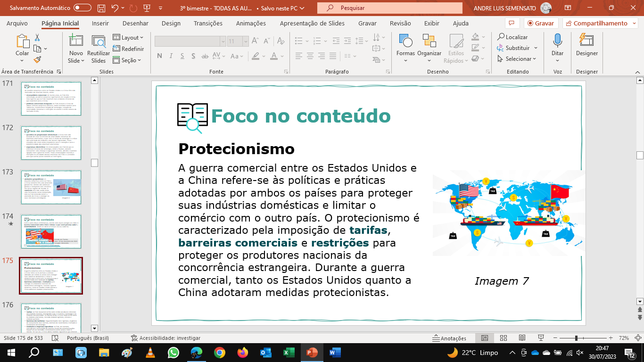Click the zoom slider handle
This screenshot has height=362, width=644.
576,338
